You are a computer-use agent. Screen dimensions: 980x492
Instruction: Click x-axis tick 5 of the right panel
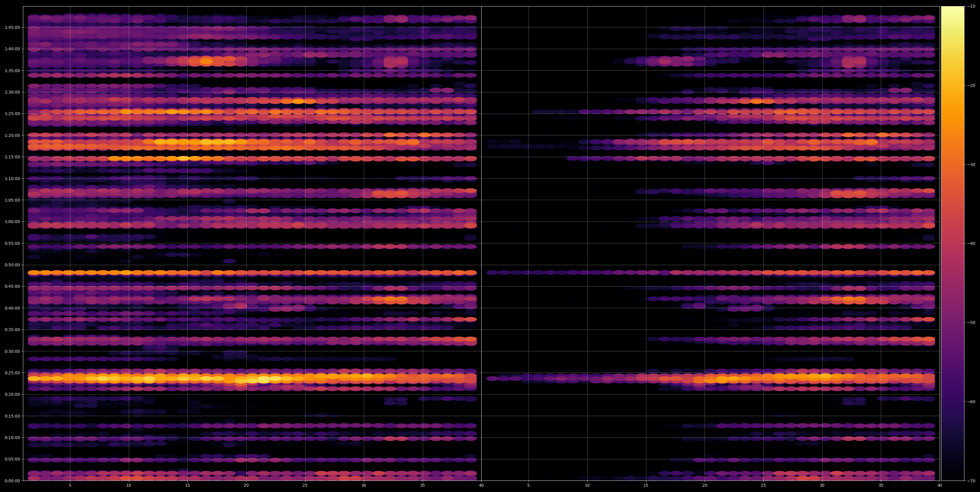[x=528, y=485]
